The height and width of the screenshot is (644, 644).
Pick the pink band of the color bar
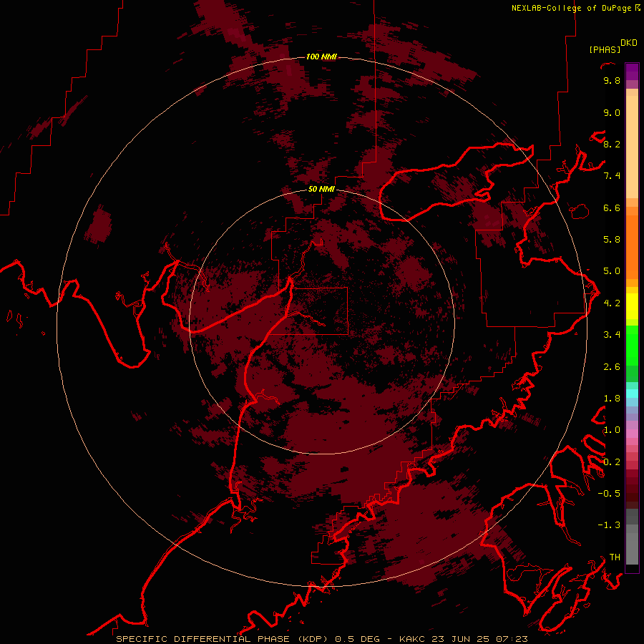coord(632,434)
